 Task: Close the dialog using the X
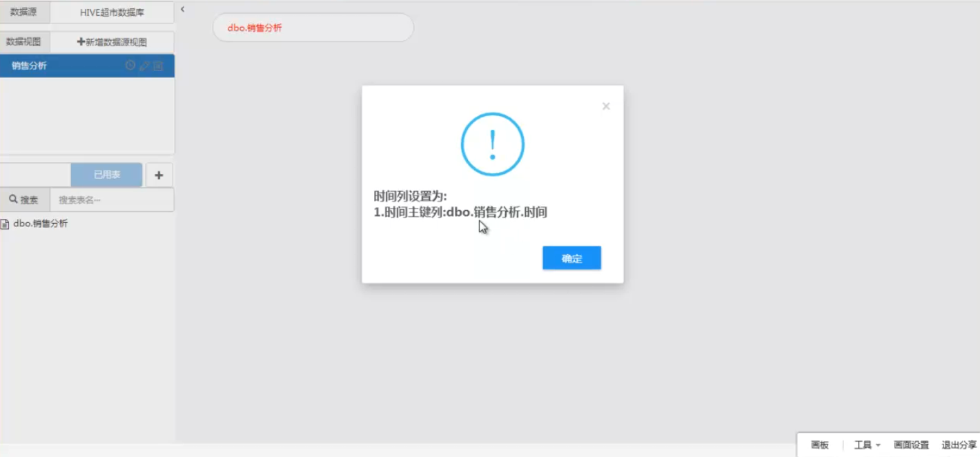pos(606,106)
